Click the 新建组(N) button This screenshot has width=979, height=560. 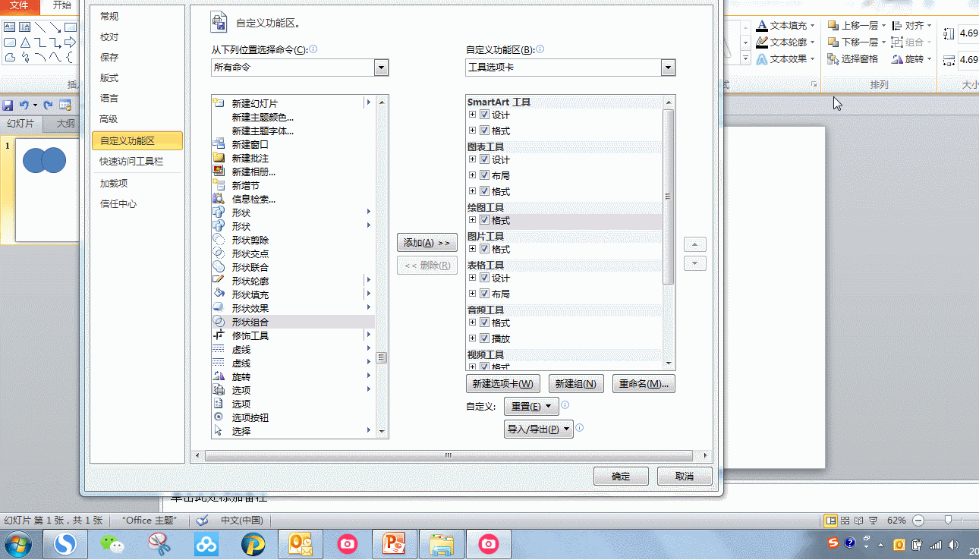pyautogui.click(x=575, y=384)
